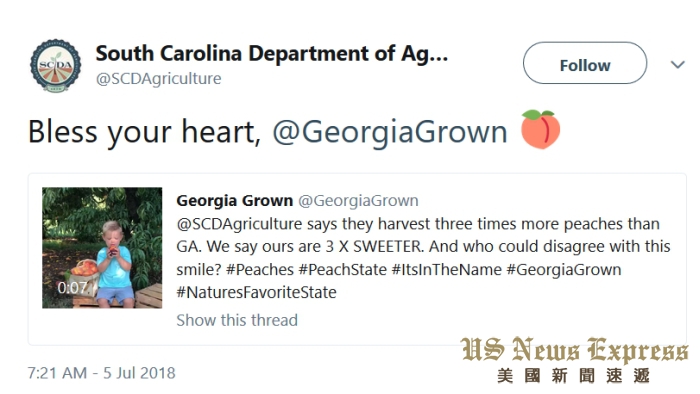Open the #PeachState hashtag

coord(343,270)
